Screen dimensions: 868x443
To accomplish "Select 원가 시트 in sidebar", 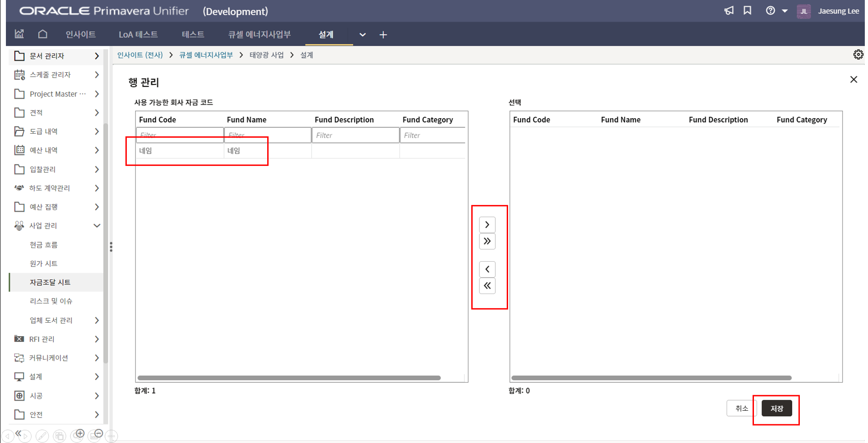I will tap(44, 264).
